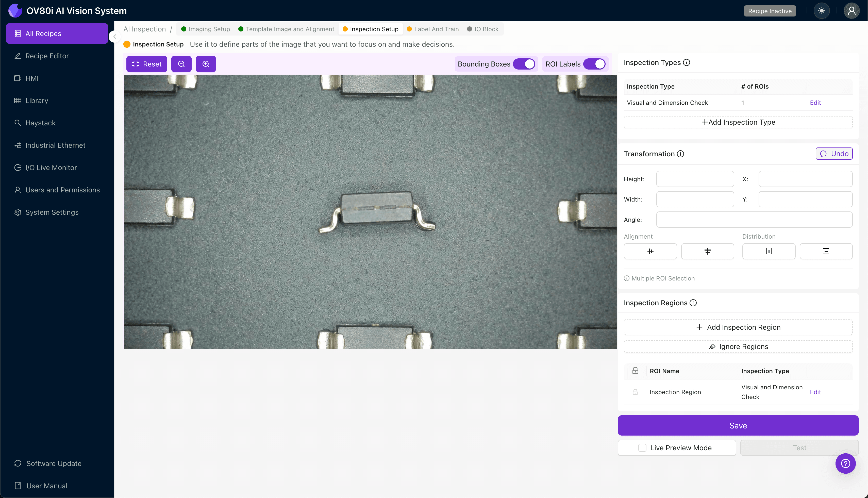Enable the Live Preview Mode checkbox
The width and height of the screenshot is (868, 498).
(x=642, y=448)
